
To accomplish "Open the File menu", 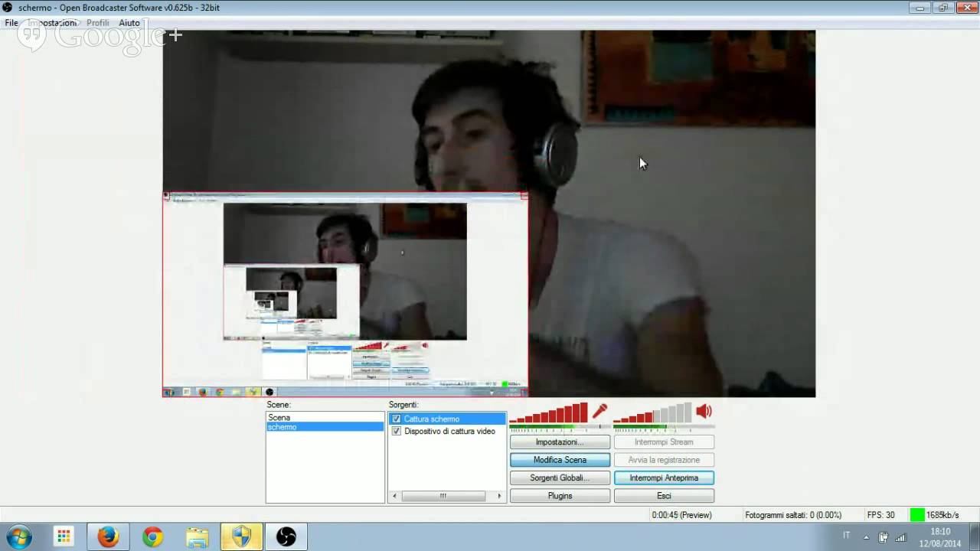I will click(x=11, y=23).
